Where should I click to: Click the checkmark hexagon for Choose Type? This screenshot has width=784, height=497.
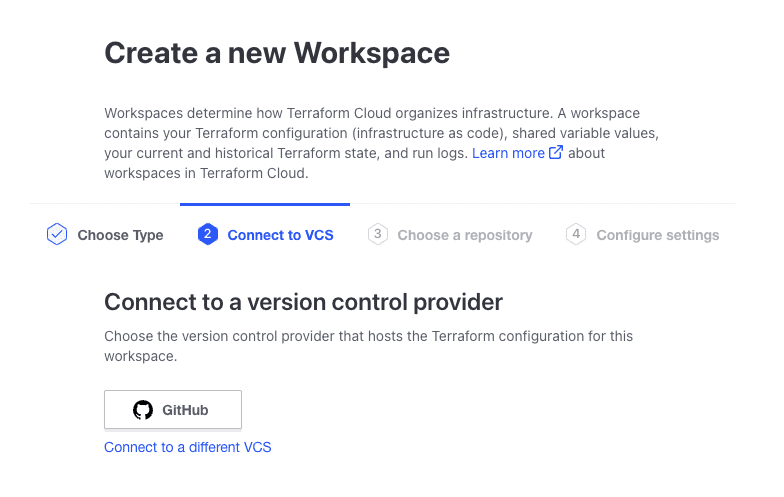tap(57, 234)
